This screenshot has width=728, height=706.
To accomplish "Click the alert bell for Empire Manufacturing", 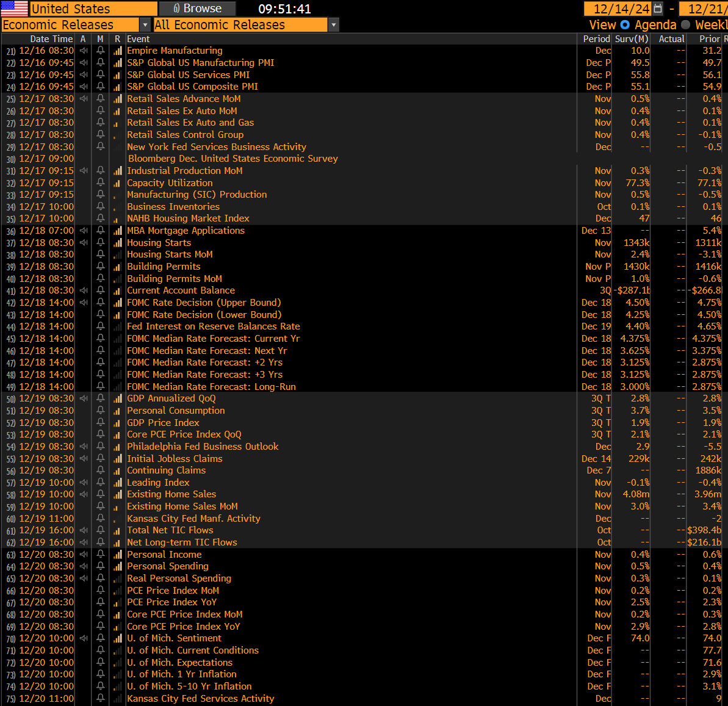I will [100, 51].
